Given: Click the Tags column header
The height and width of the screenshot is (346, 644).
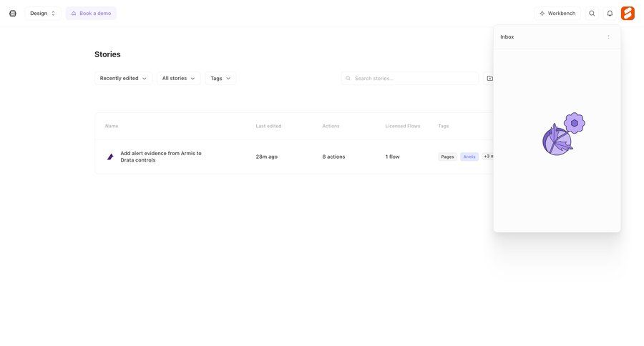Looking at the screenshot, I should pos(444,126).
